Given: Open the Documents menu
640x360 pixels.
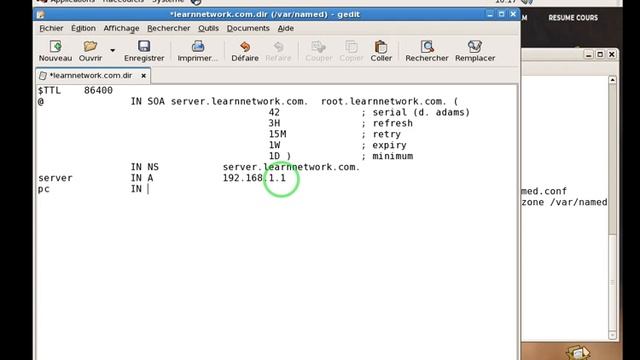Looking at the screenshot, I should coord(248,28).
